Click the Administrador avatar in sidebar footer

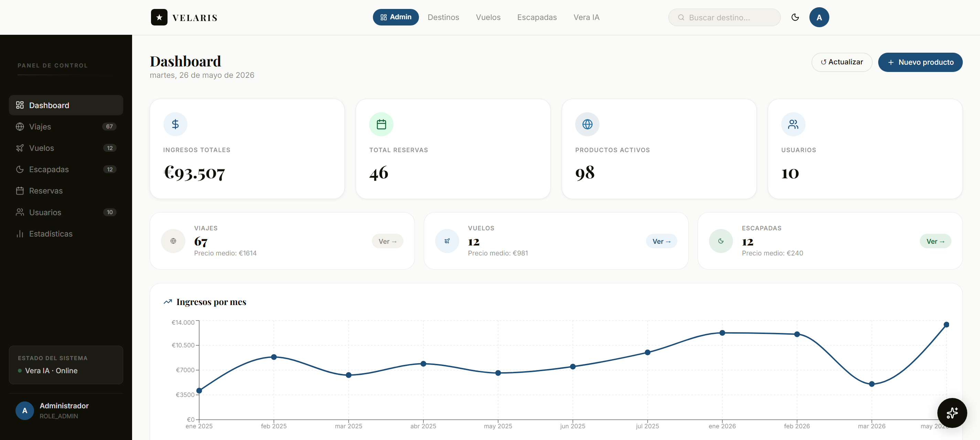[25, 411]
